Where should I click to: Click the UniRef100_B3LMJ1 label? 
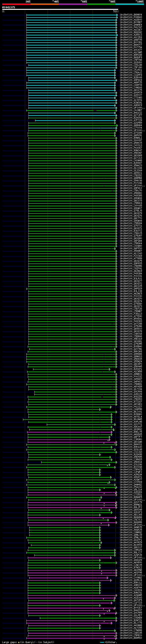[131, 278]
